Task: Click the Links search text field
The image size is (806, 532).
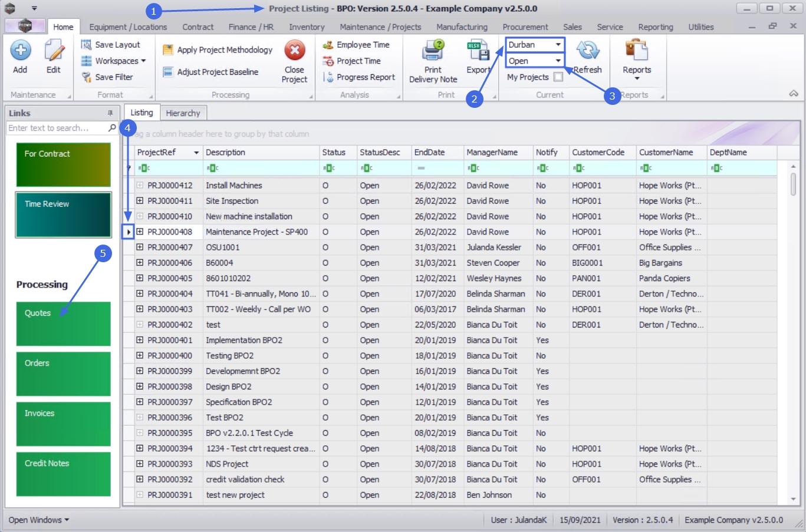Action: [57, 128]
